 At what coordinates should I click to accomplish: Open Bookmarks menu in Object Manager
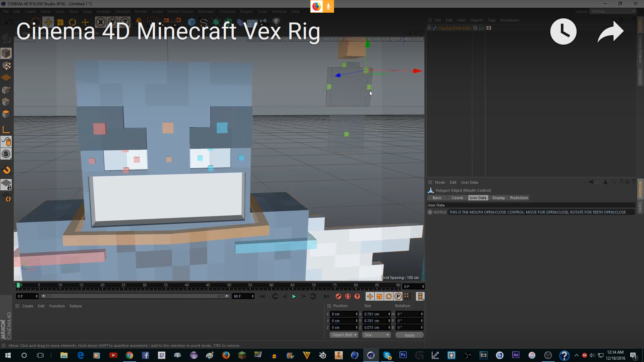point(510,20)
